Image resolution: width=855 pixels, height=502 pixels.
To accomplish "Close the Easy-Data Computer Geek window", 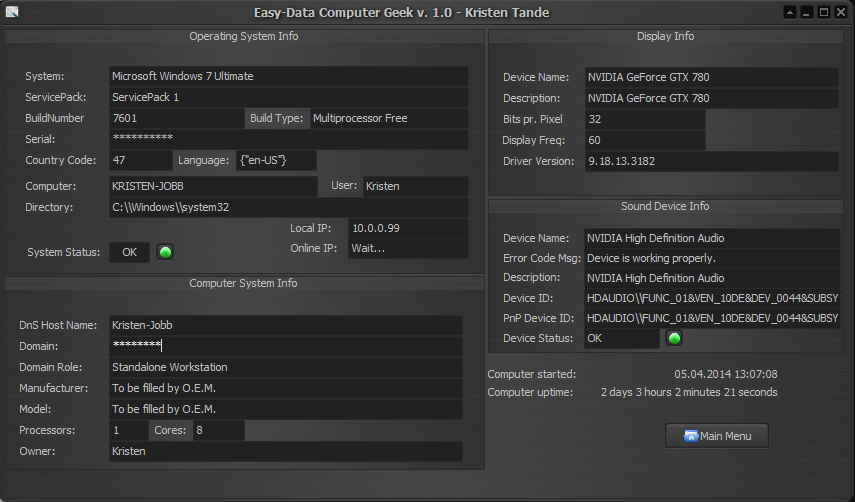I will point(841,12).
